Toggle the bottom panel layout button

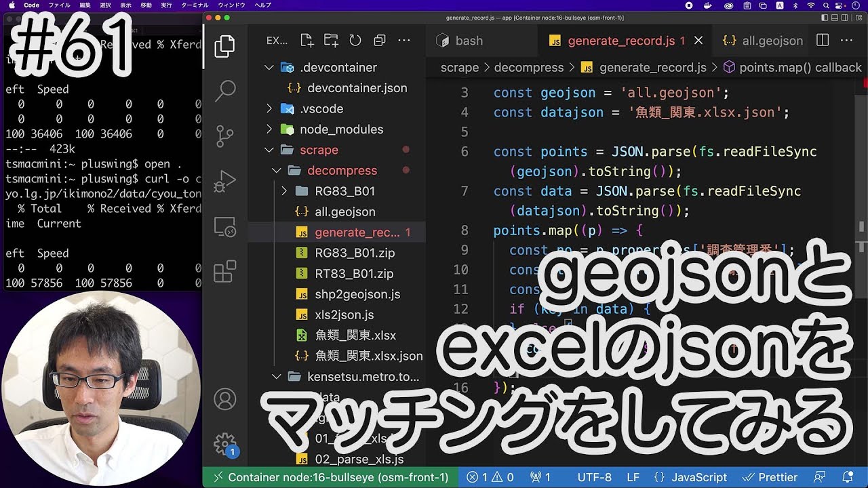click(x=835, y=18)
